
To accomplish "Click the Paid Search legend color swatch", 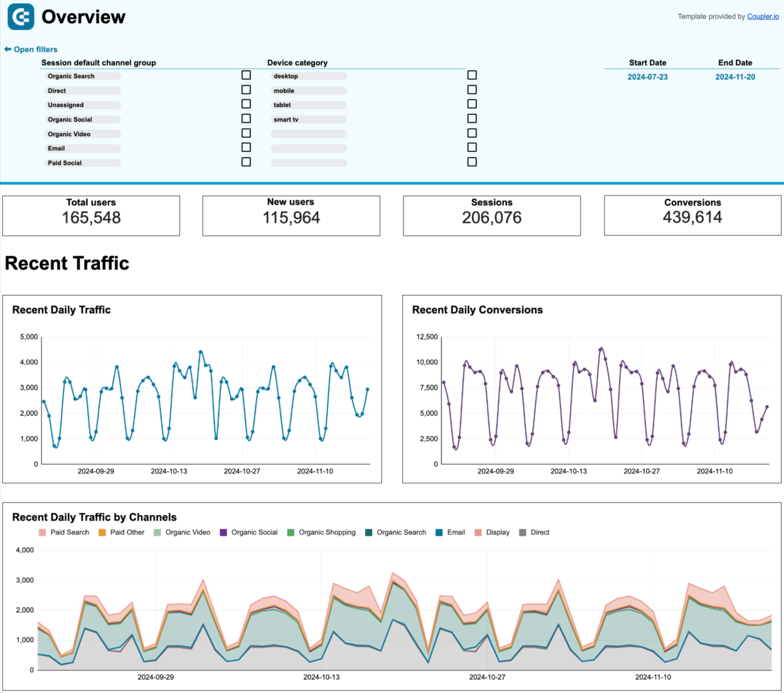I will (x=42, y=532).
